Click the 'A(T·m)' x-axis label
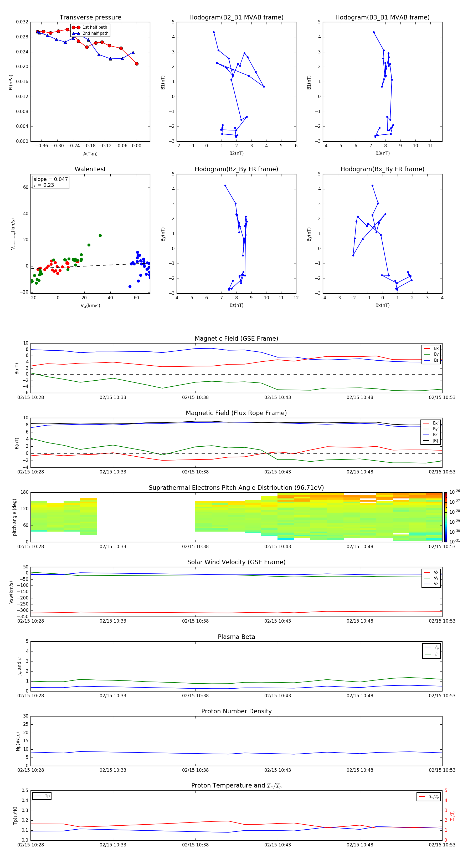The image size is (473, 868). 90,154
